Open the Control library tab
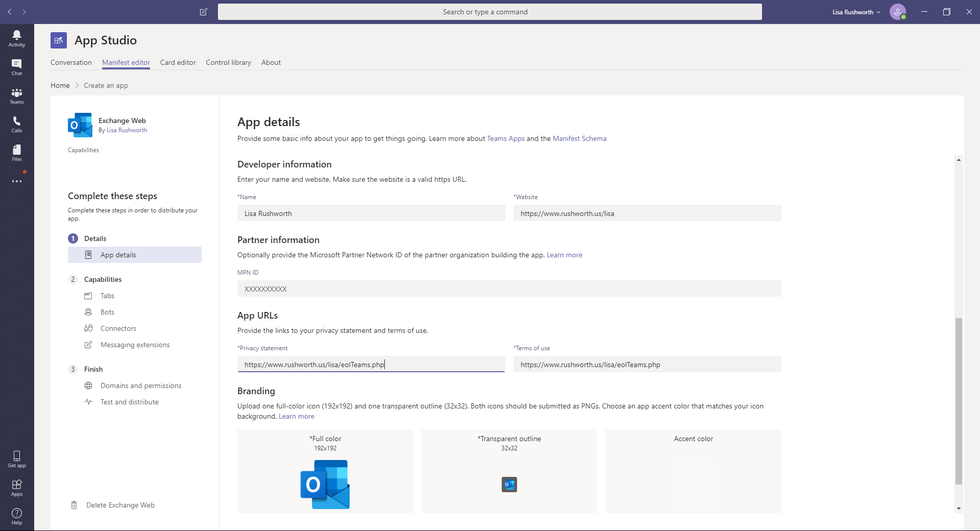 [229, 62]
